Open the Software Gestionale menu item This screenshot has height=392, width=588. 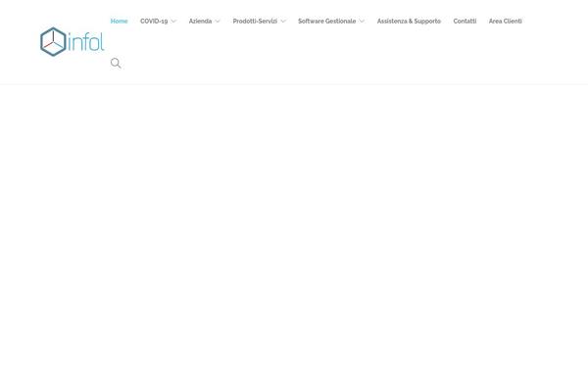(327, 21)
